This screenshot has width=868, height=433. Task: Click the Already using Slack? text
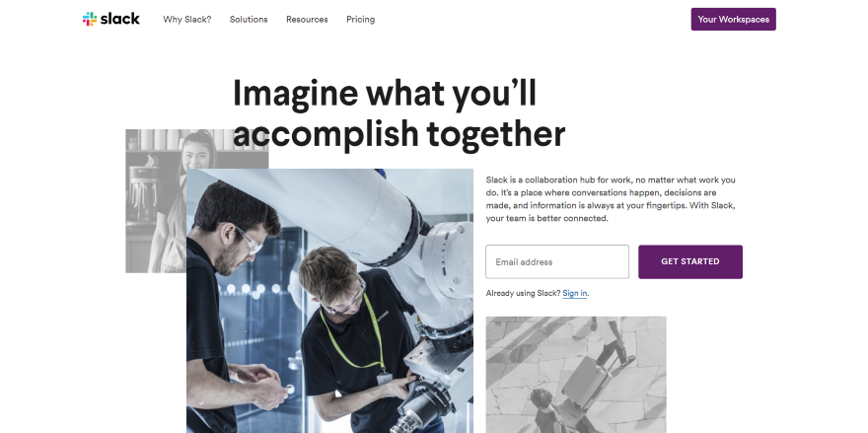[523, 294]
